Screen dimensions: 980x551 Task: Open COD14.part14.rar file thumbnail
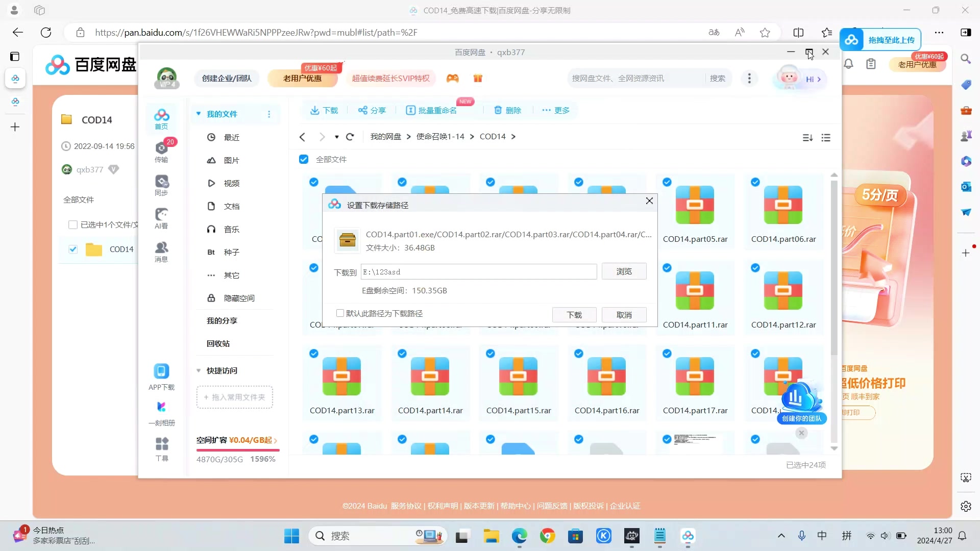coord(430,376)
